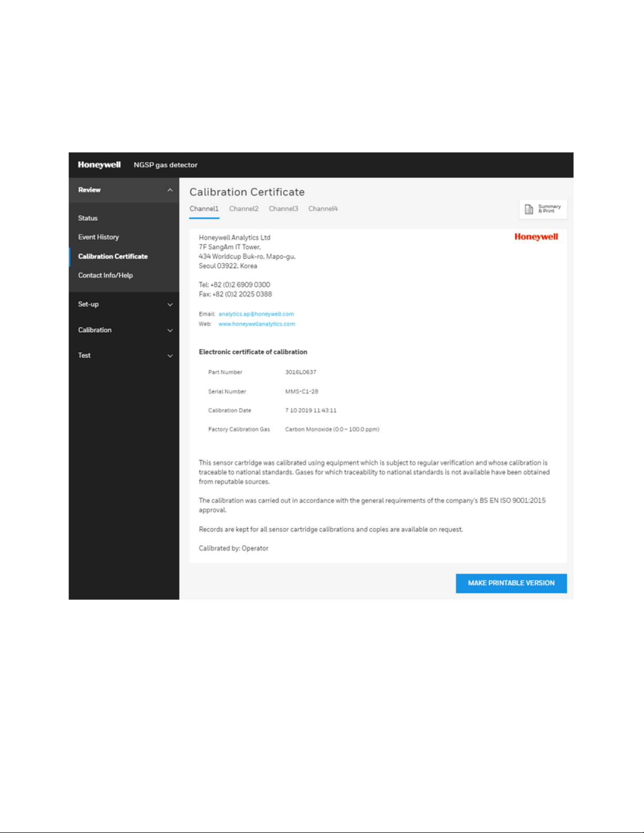Expand the Calibration section chevron
Viewport: 644px width, 833px height.
(170, 331)
